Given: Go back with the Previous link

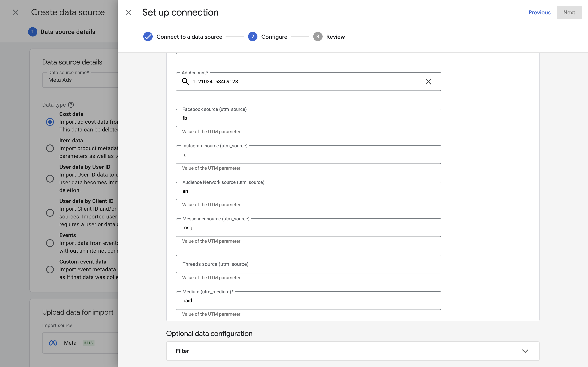Looking at the screenshot, I should (x=539, y=13).
